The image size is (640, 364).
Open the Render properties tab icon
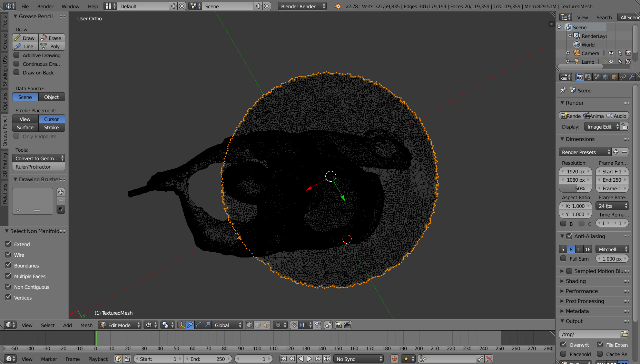coord(580,77)
